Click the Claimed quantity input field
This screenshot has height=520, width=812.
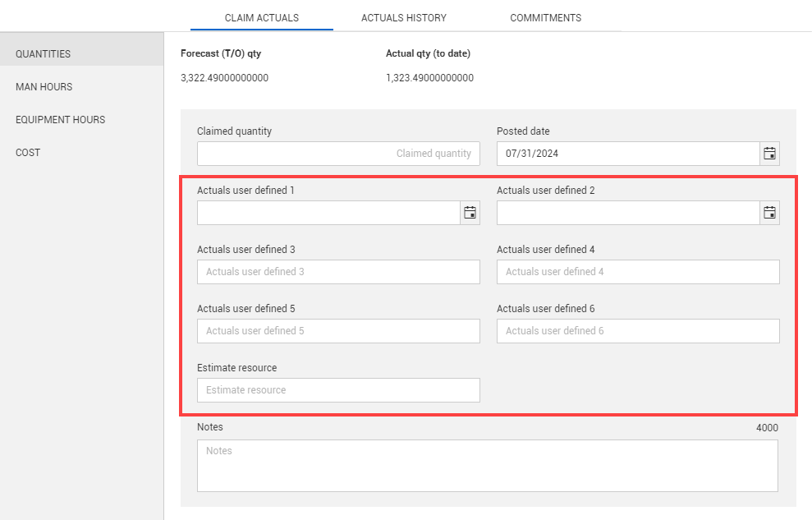click(338, 154)
